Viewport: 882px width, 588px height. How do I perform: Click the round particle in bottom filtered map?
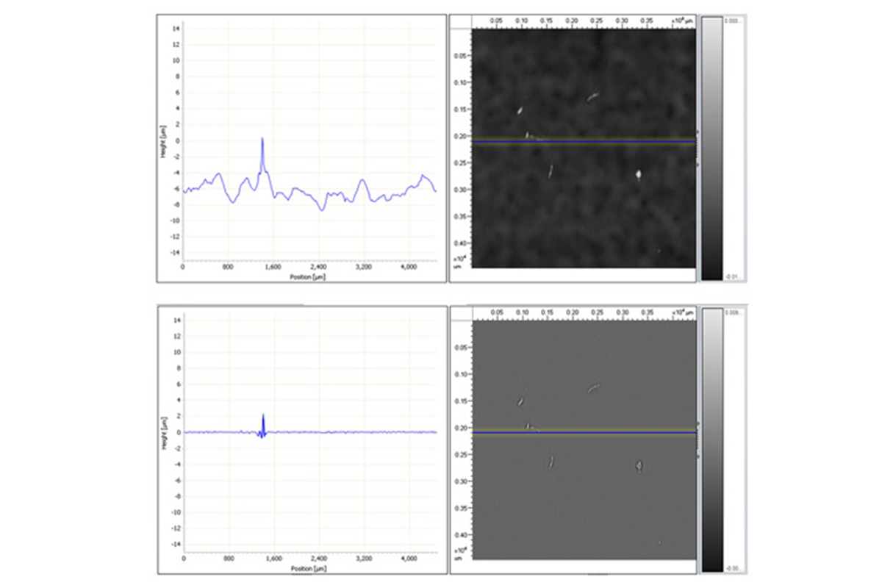639,465
